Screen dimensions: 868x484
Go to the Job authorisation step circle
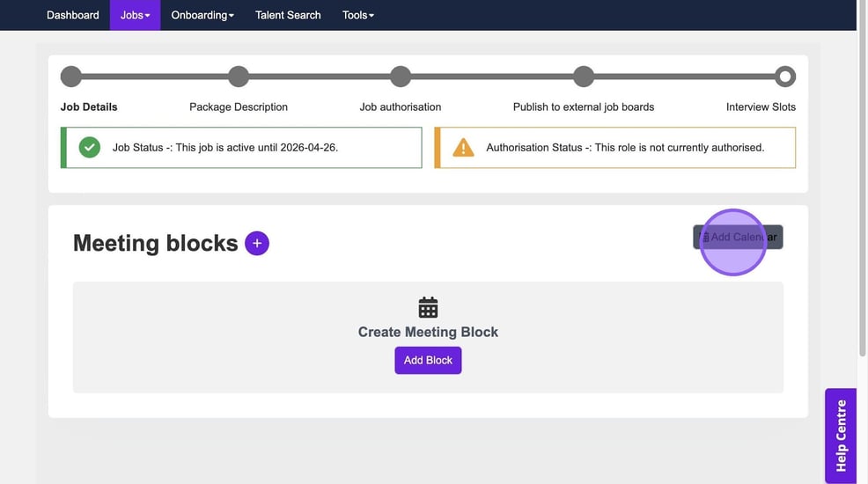tap(401, 77)
